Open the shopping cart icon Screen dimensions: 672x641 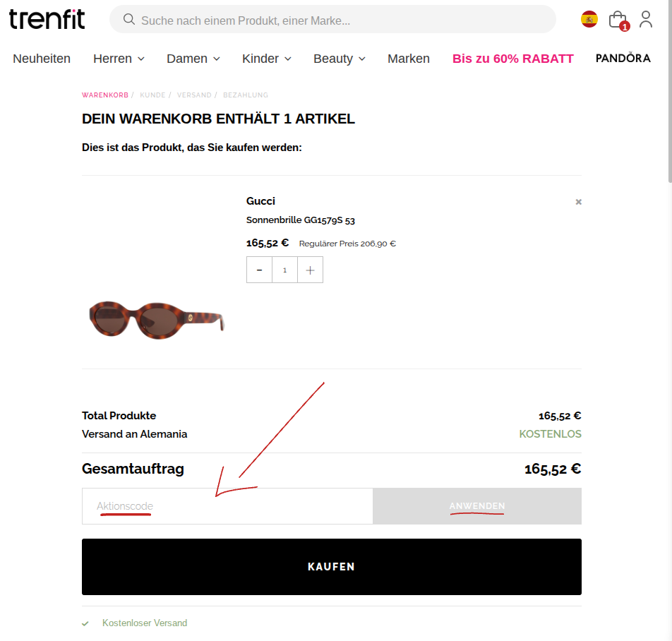[x=618, y=19]
